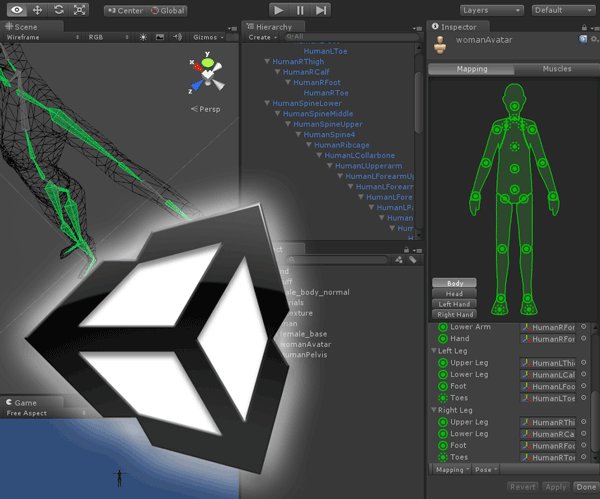Viewport: 600px width, 499px height.
Task: Open the Hierarchy panel options menu icon
Action: click(417, 28)
